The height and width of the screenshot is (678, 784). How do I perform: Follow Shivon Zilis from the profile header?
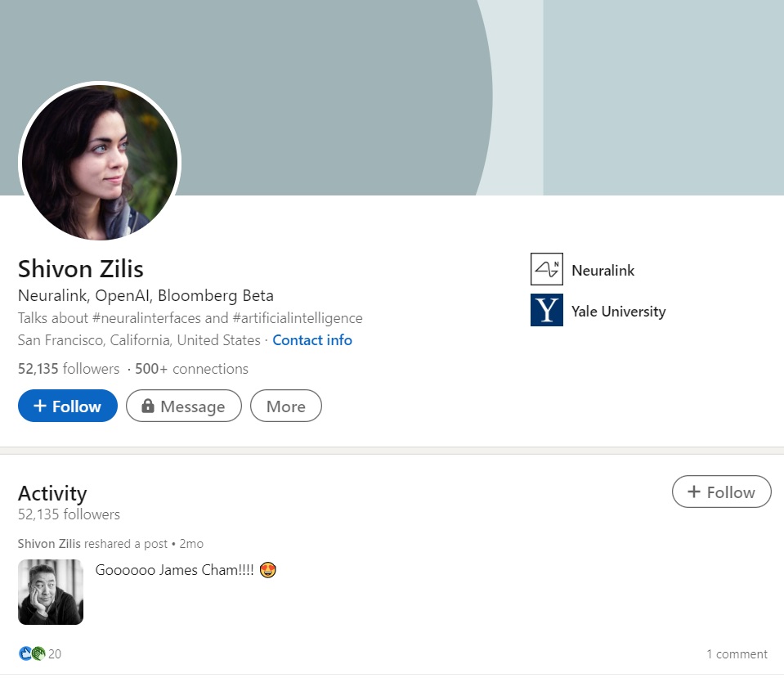[67, 406]
